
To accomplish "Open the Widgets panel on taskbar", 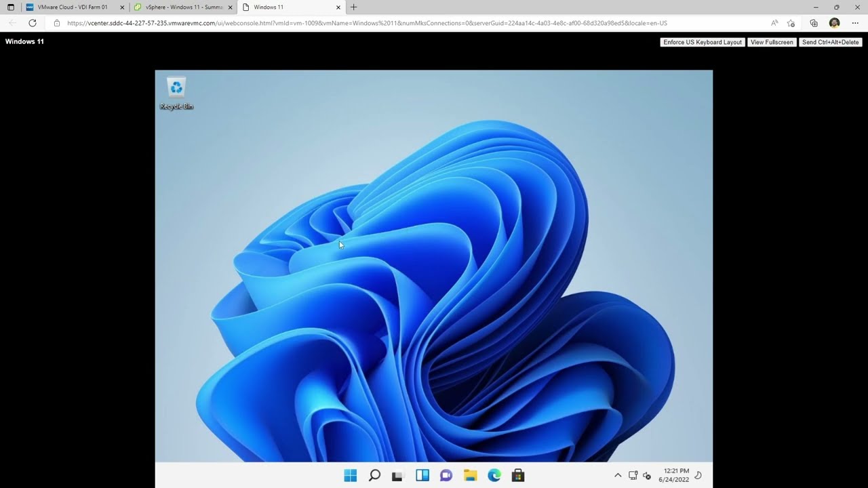I will coord(422,475).
